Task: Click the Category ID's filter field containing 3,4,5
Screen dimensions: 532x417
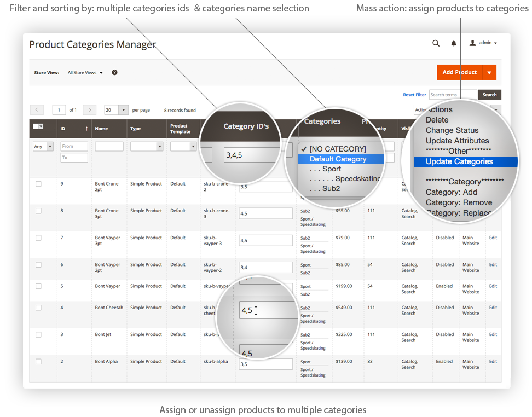Action: pos(251,155)
